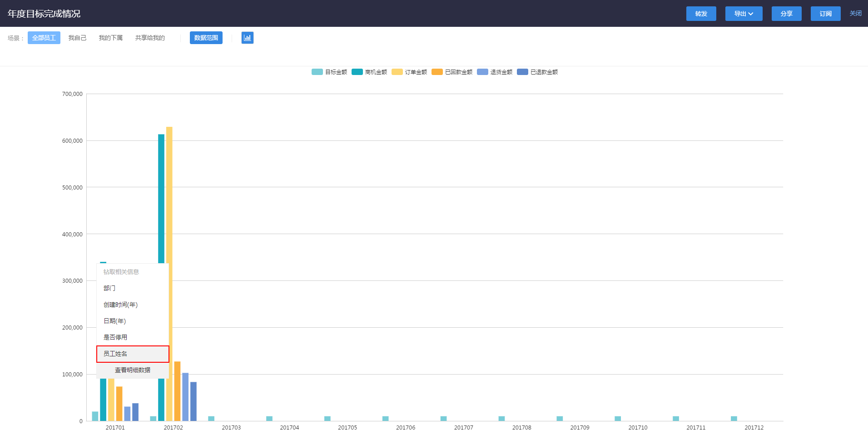Toggle the 已退款金额 legend series

point(537,72)
